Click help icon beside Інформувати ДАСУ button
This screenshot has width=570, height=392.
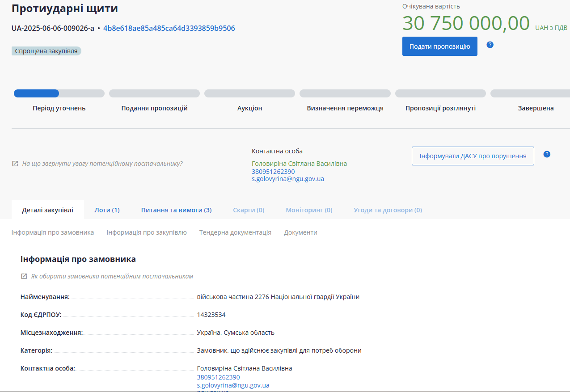[x=547, y=154]
